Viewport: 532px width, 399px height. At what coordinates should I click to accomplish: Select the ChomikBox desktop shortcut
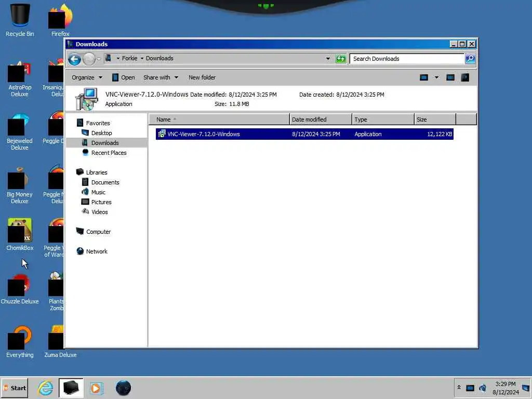[20, 234]
